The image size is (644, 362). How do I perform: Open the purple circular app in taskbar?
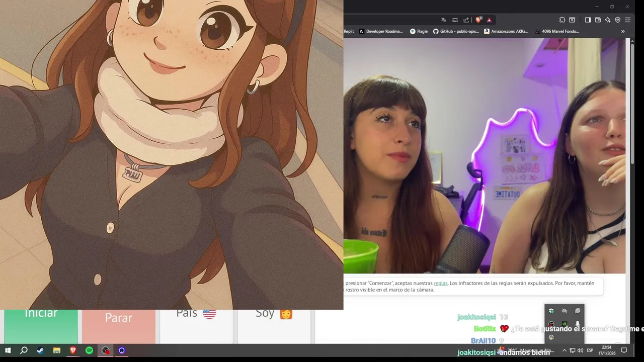point(121,350)
